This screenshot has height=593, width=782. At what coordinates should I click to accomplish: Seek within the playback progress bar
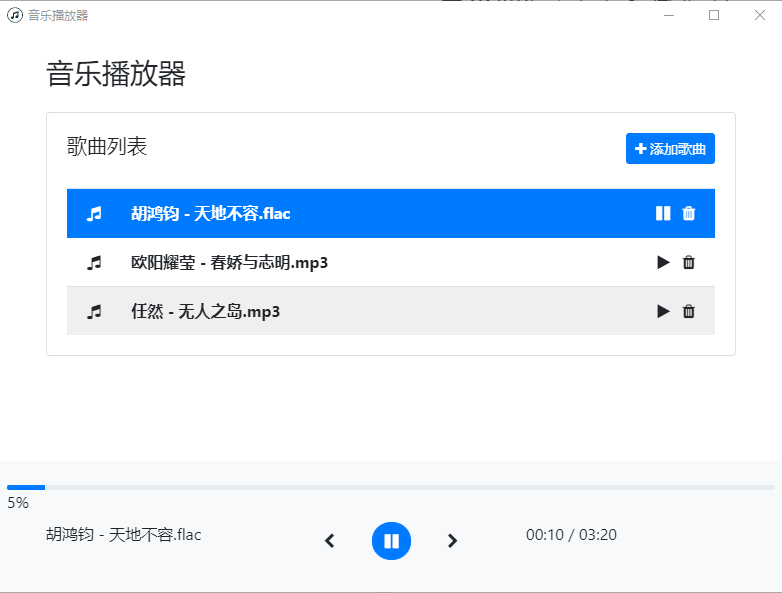391,487
